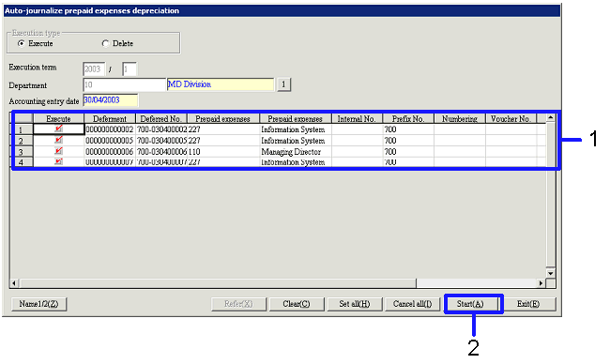Viewport: 610px width, 364px height.
Task: Click the Voucher No. column header
Action: click(511, 118)
